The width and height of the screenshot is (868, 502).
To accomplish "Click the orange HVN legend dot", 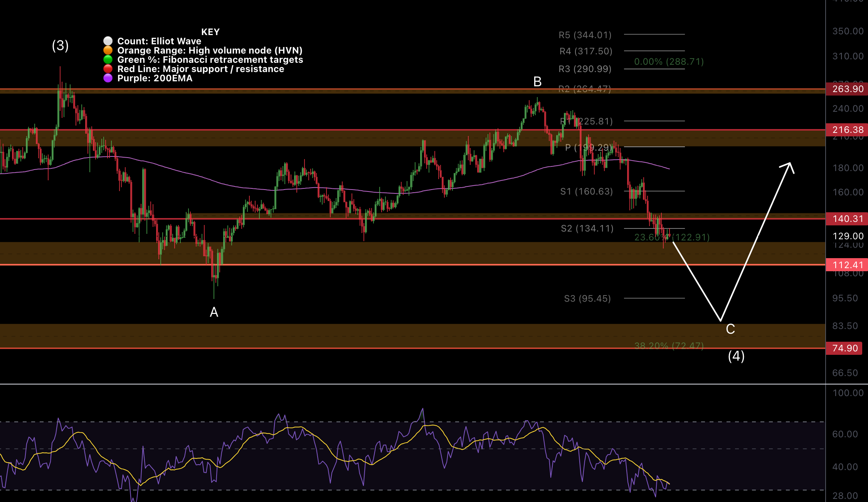I will [108, 50].
